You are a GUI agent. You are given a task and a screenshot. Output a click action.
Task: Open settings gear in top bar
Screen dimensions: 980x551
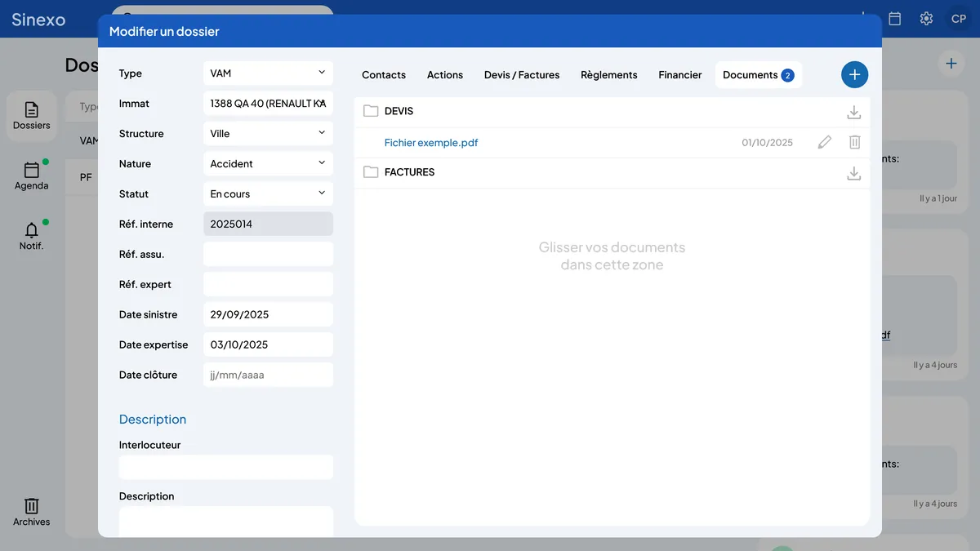[926, 18]
